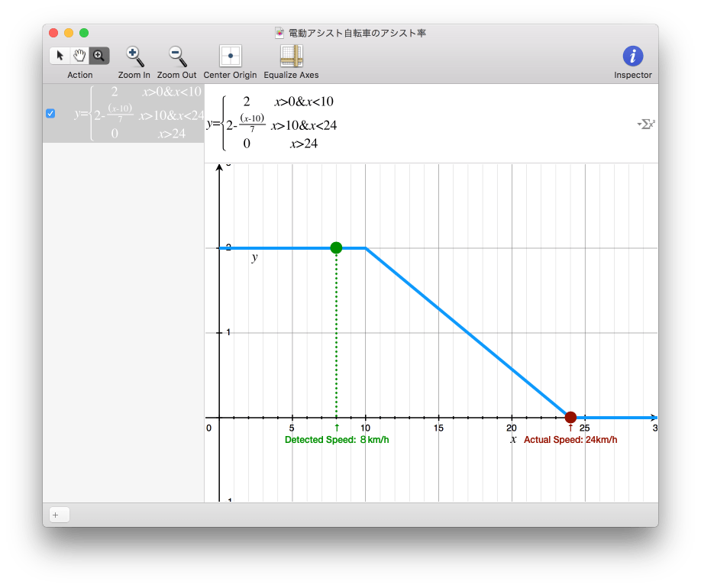Screen dimensions: 701x588
Task: Select the arrow pointer tool
Action: coord(60,56)
